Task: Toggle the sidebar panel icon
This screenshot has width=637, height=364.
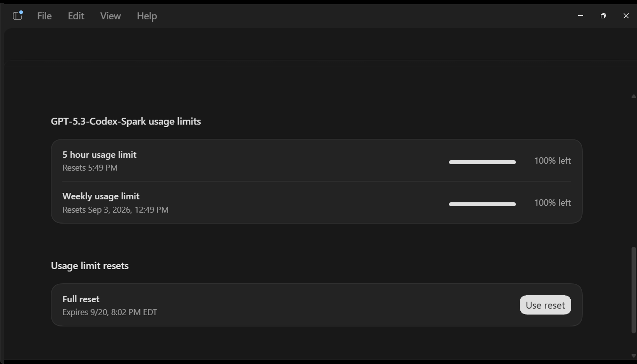Action: tap(17, 16)
